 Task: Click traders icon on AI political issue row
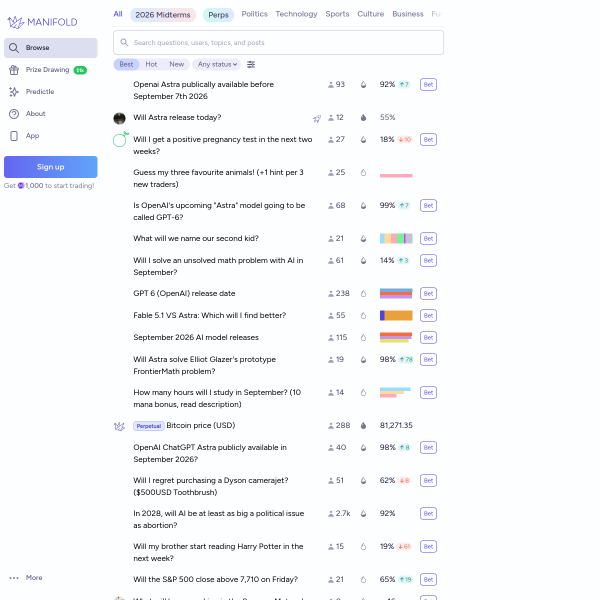[x=331, y=514]
